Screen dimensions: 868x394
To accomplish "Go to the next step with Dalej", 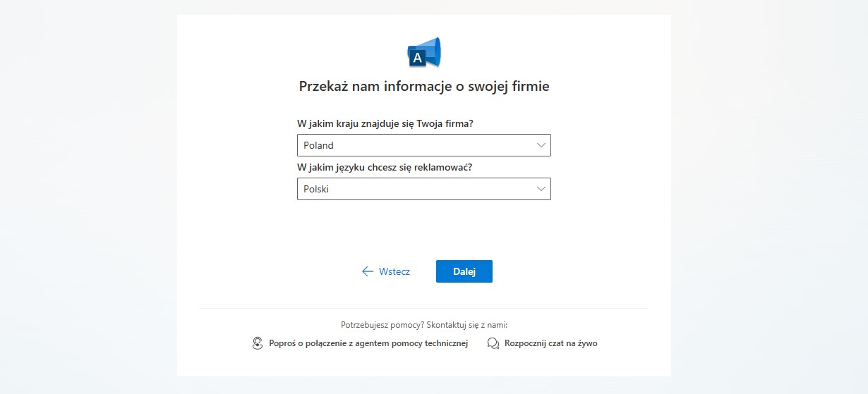I will click(464, 271).
